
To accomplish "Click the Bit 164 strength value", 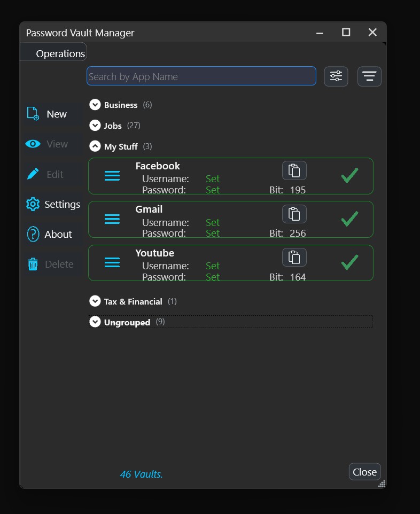I will click(298, 277).
